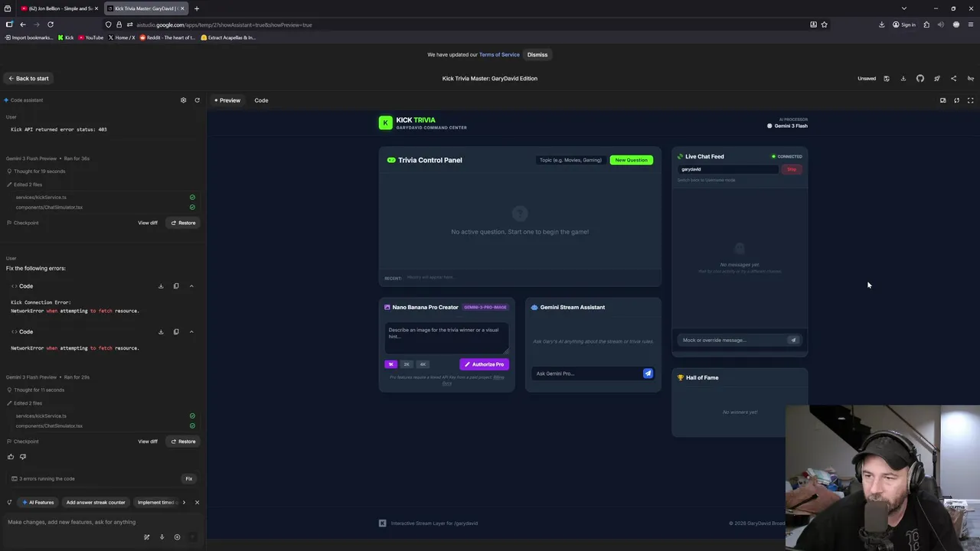The image size is (980, 551).
Task: Copy the second Code block
Action: [176, 332]
